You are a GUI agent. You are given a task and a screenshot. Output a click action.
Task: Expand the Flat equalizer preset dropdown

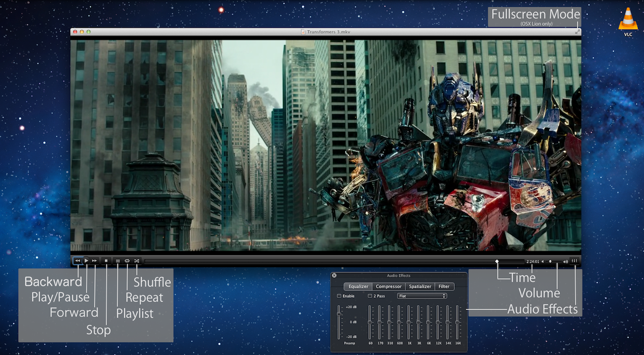(x=422, y=296)
